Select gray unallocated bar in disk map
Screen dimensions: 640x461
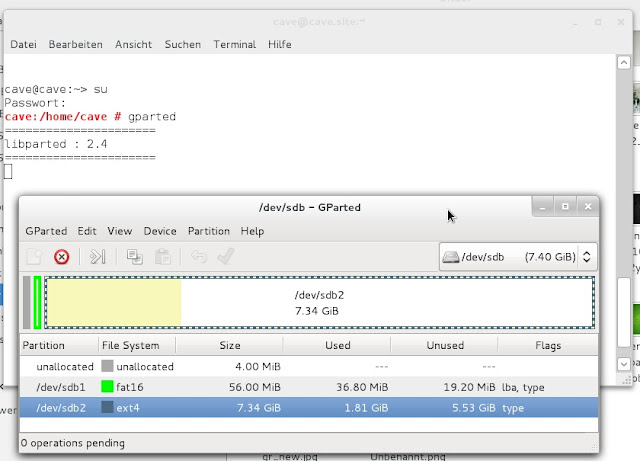[x=27, y=302]
